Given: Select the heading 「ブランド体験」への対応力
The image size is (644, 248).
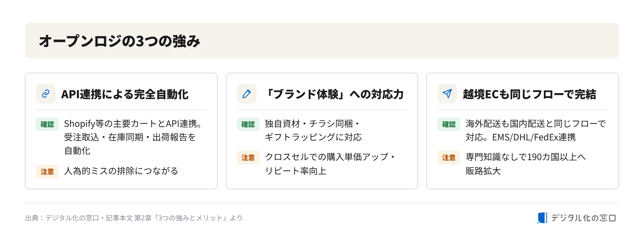Looking at the screenshot, I should tap(334, 94).
